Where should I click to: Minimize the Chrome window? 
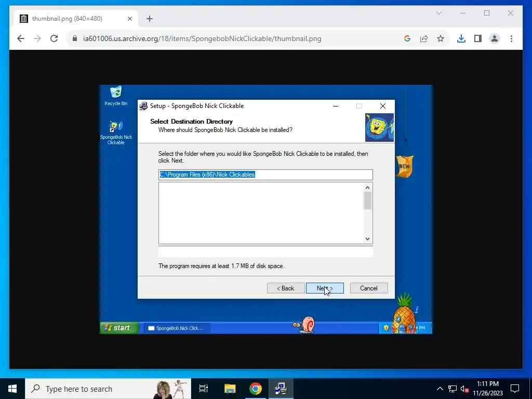(463, 13)
